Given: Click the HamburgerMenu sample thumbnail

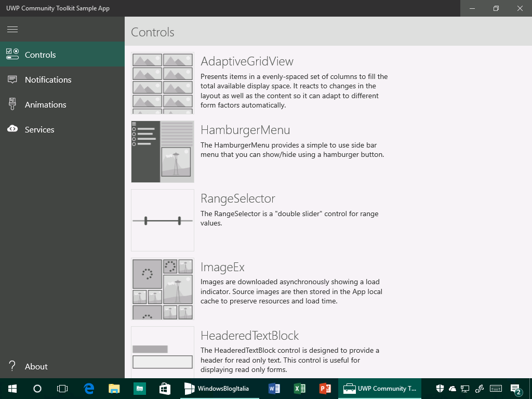Looking at the screenshot, I should 163,152.
